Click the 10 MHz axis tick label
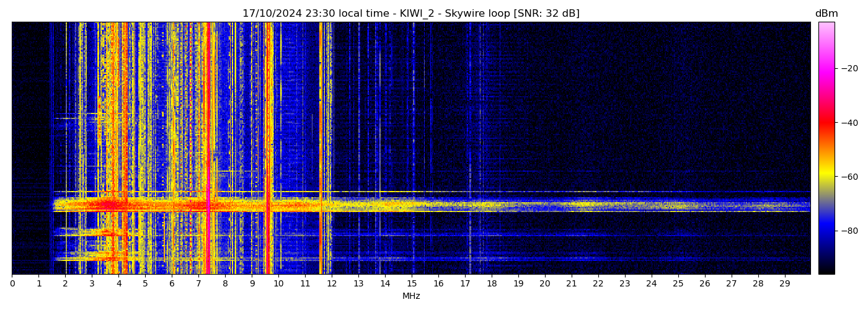This screenshot has width=868, height=310. [x=278, y=284]
